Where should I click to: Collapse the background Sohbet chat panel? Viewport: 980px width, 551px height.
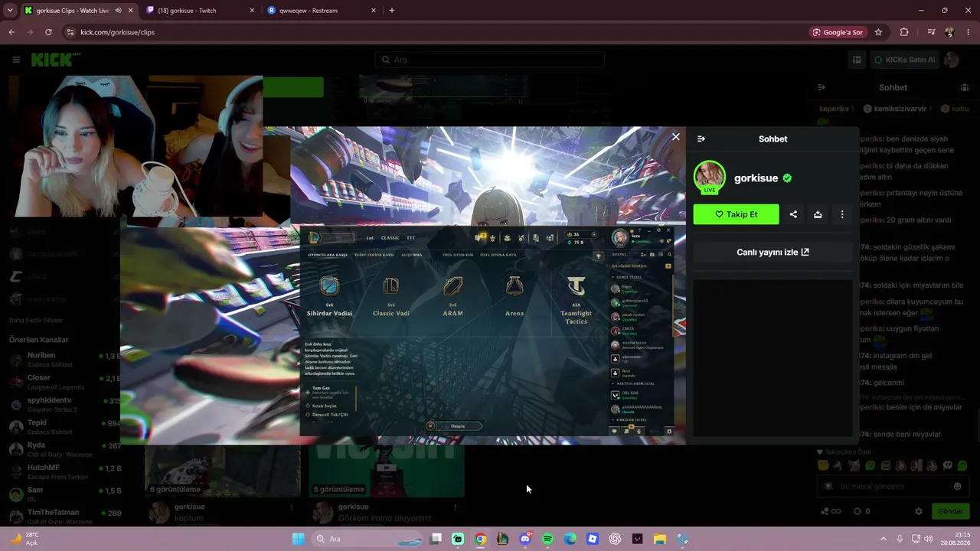pyautogui.click(x=822, y=87)
